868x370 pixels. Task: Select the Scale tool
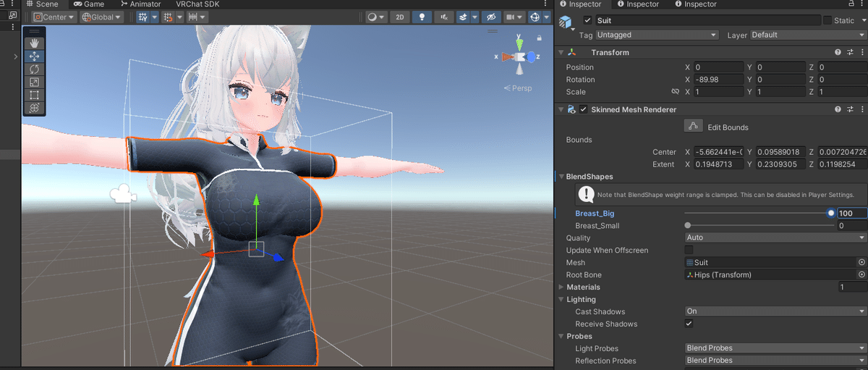pyautogui.click(x=34, y=82)
